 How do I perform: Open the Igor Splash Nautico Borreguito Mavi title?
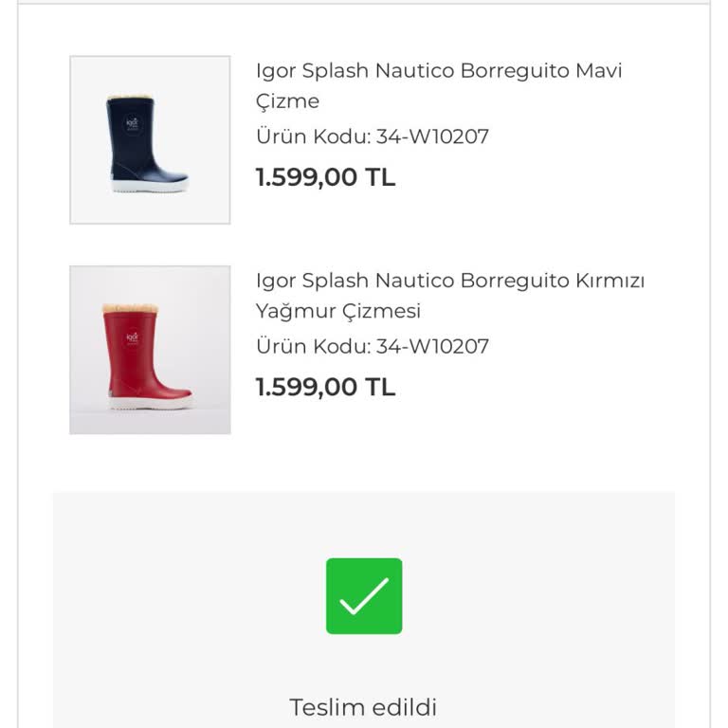(439, 71)
